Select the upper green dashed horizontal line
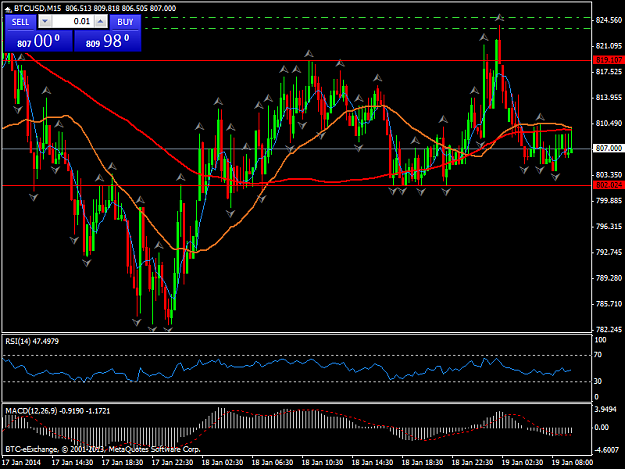This screenshot has width=625, height=469. [x=368, y=18]
